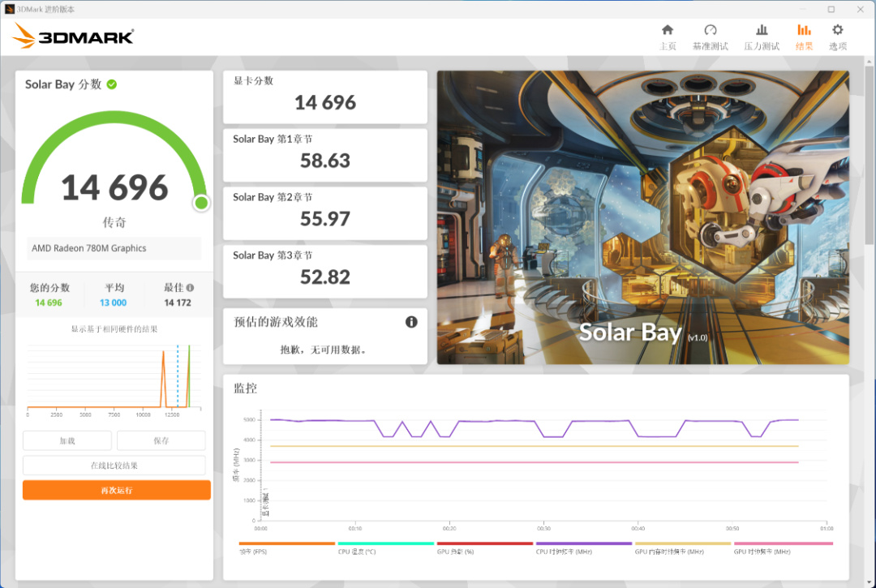The width and height of the screenshot is (876, 588).
Task: Click the 平均 value 13 000
Action: (x=113, y=303)
